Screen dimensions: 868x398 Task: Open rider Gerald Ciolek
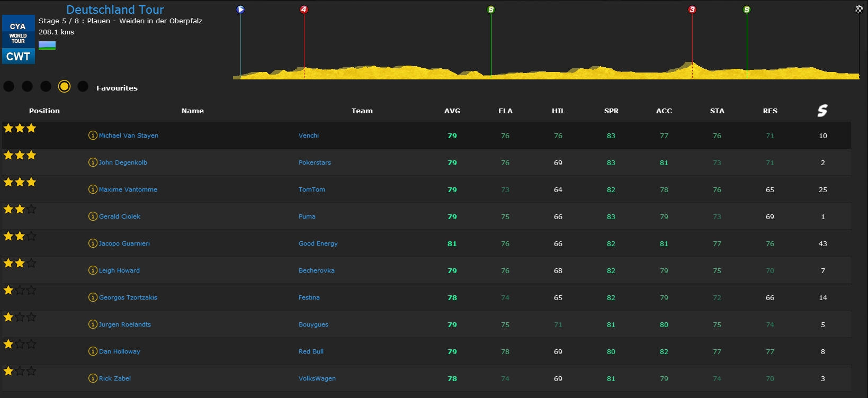tap(120, 216)
